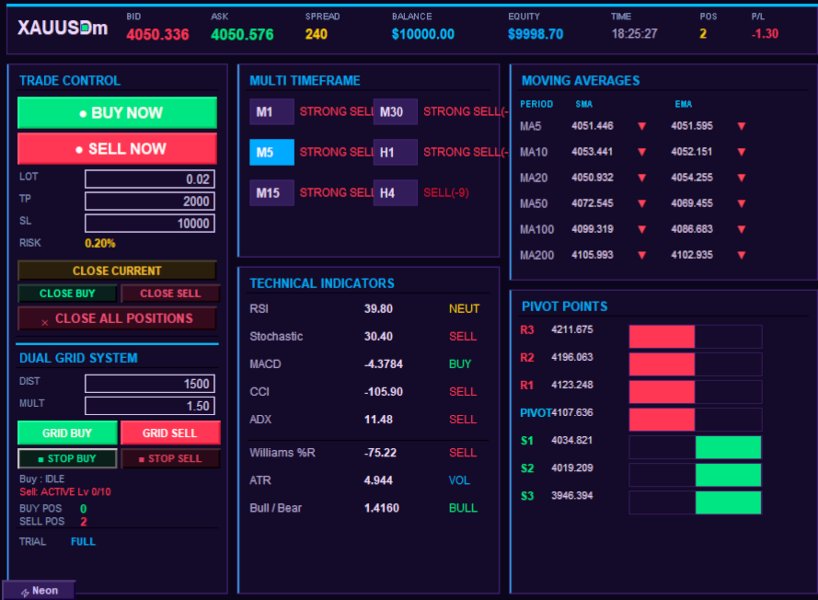Open the Neon theme switcher
The width and height of the screenshot is (818, 600).
click(x=39, y=591)
